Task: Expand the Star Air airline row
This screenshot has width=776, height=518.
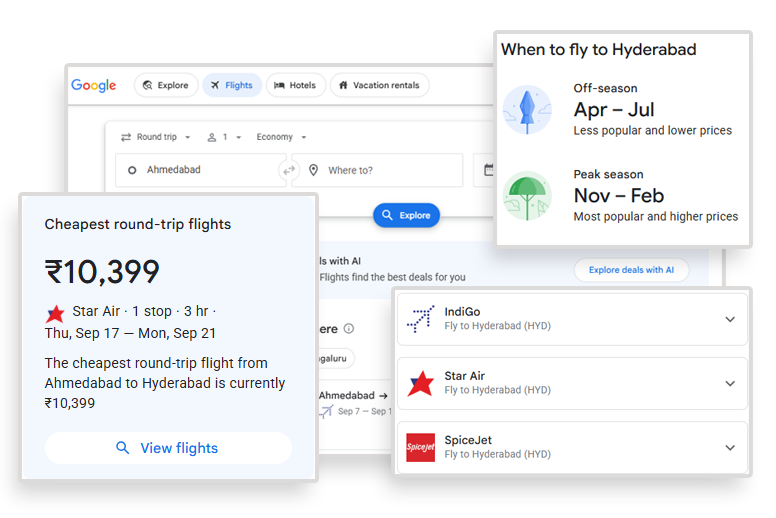Action: pyautogui.click(x=572, y=383)
